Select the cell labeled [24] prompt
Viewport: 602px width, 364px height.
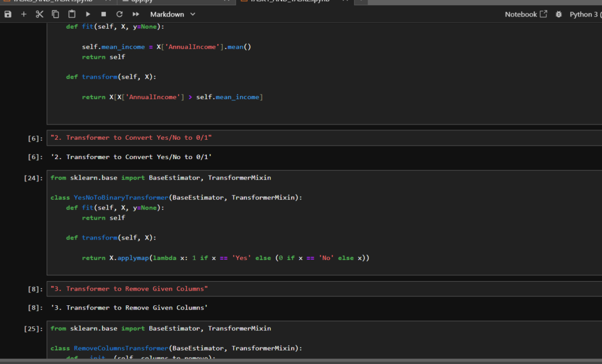pos(34,178)
